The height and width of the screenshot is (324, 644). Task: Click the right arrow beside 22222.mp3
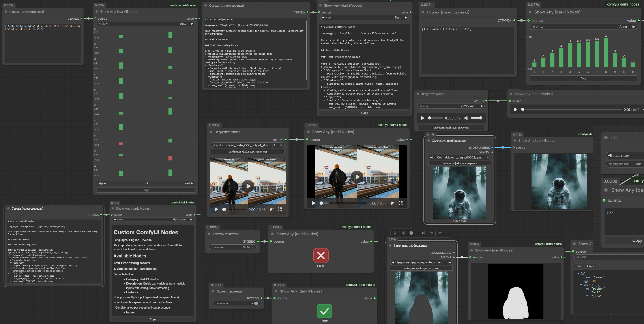482,106
